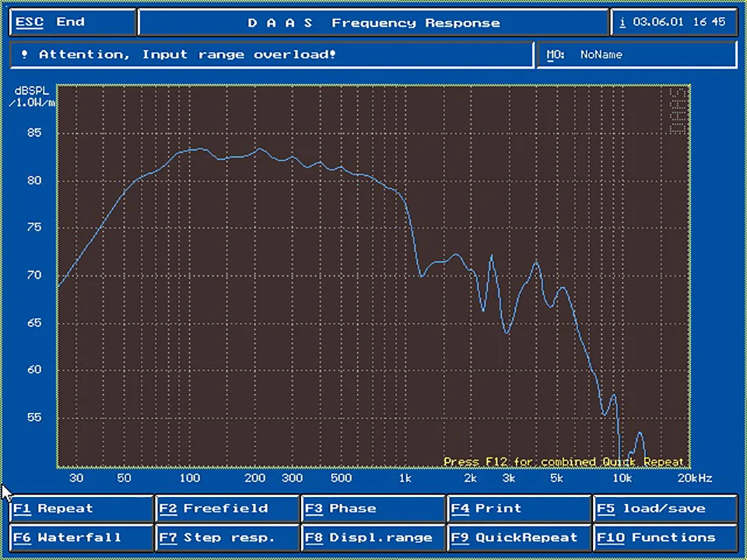The width and height of the screenshot is (747, 560).
Task: Show F7 Step resp.
Action: [227, 537]
